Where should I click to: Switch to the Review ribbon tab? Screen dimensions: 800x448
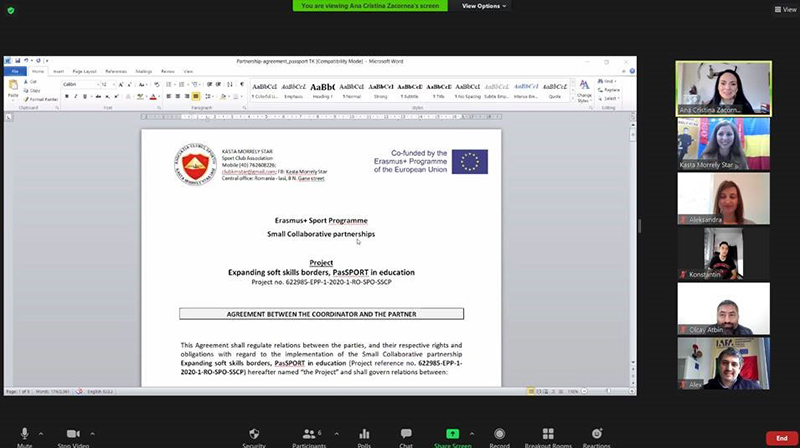[x=168, y=71]
